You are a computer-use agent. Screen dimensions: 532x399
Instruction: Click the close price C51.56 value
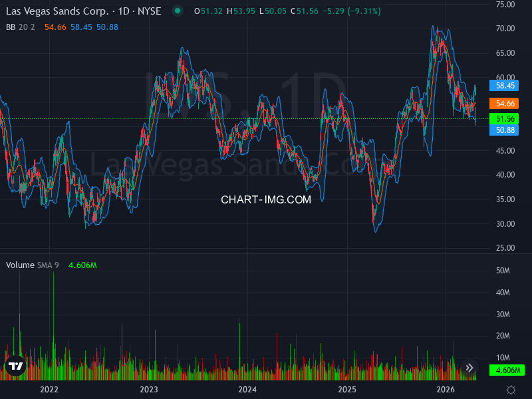pyautogui.click(x=305, y=11)
